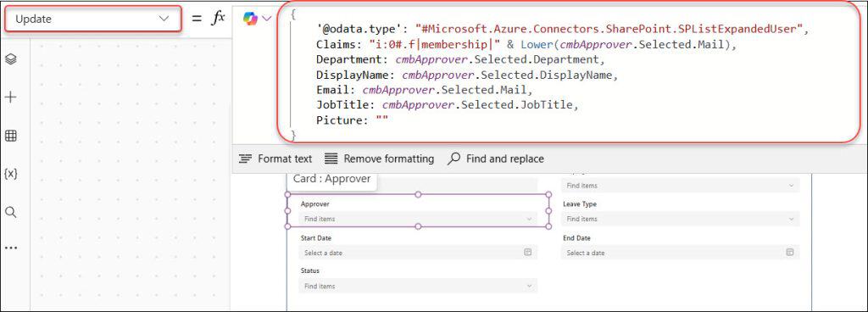The image size is (868, 312).
Task: Expand the chevron of combo box above Leave Type
Action: pyautogui.click(x=792, y=186)
